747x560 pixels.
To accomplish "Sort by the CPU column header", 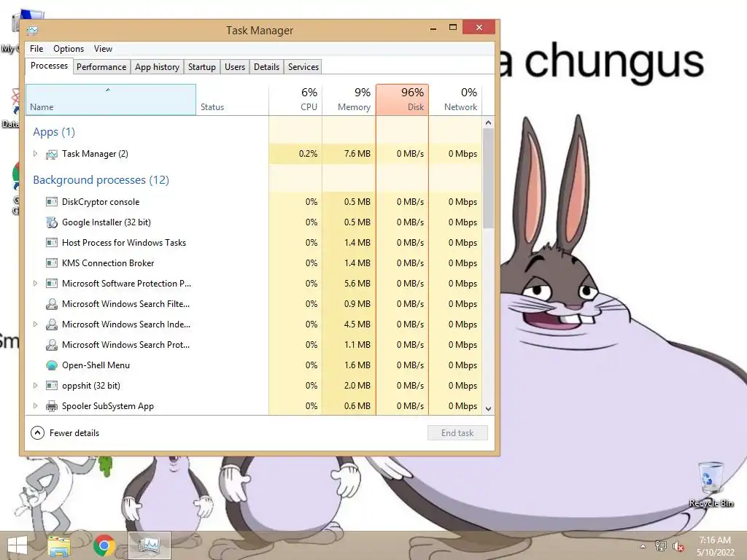I will (x=295, y=99).
